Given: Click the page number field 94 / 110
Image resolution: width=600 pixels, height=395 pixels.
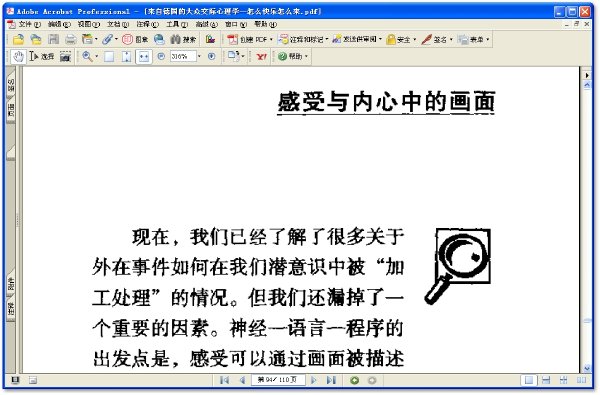Looking at the screenshot, I should [278, 380].
